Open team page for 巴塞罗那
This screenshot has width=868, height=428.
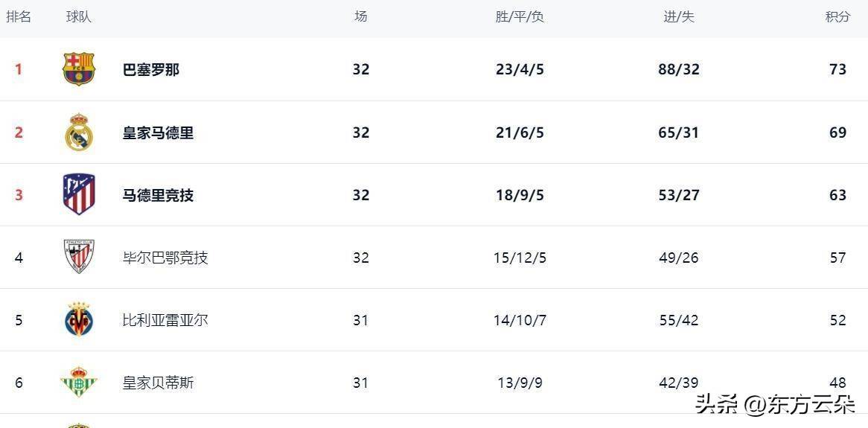pos(151,69)
